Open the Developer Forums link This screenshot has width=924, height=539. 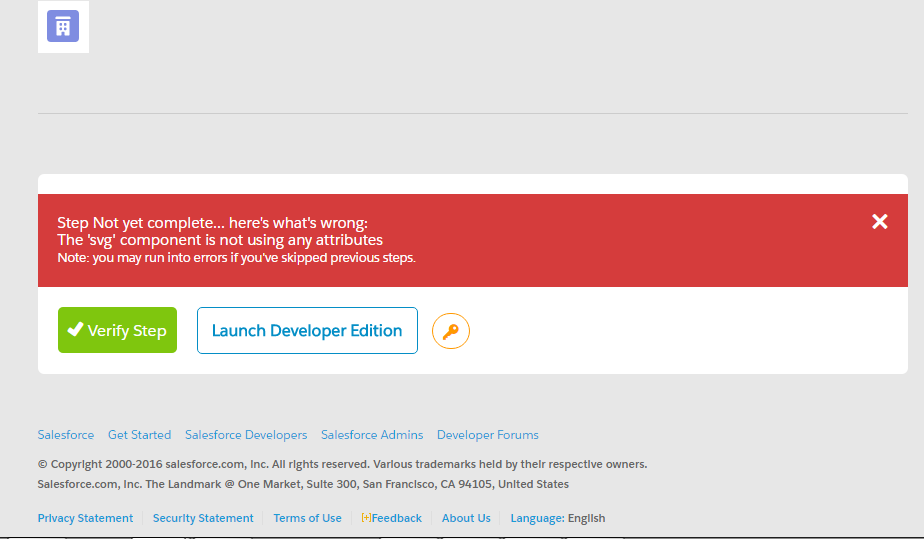(487, 435)
